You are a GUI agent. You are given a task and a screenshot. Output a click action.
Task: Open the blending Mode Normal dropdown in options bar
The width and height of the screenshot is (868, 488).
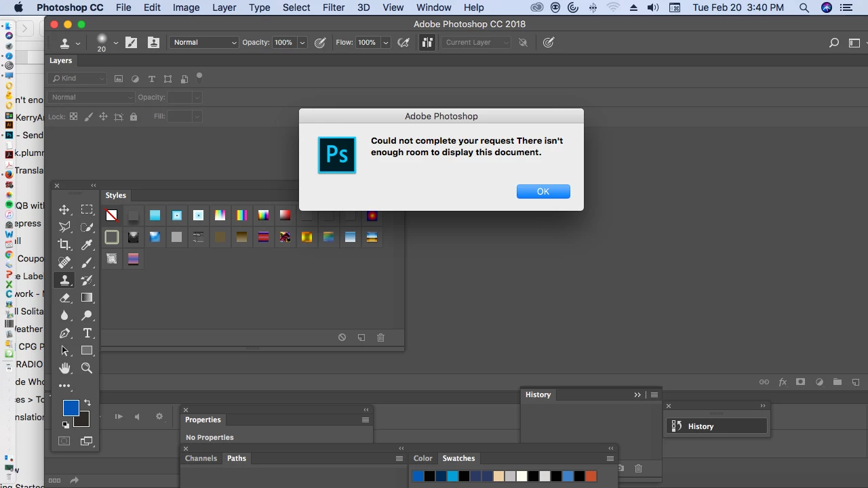click(x=204, y=43)
